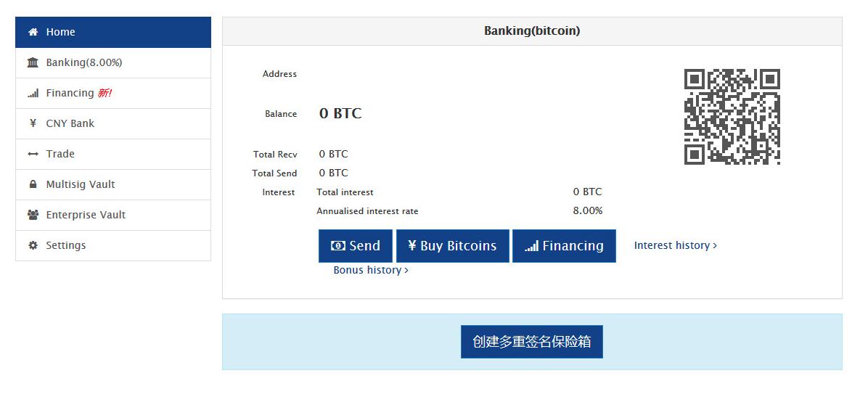Click the bar-chart icon beside Financing in sidebar
Image resolution: width=868 pixels, height=410 pixels.
[x=33, y=94]
